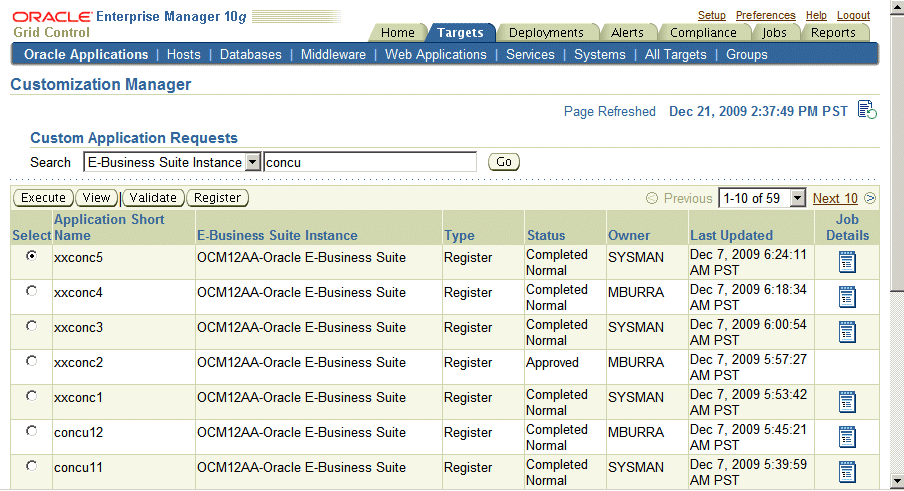This screenshot has width=904, height=491.
Task: Select the xxconc5 radio button
Action: tap(32, 255)
